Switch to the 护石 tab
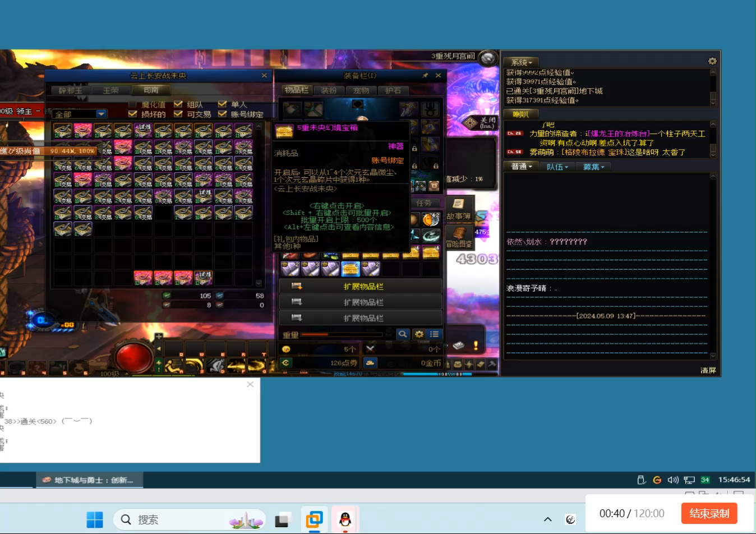 393,90
